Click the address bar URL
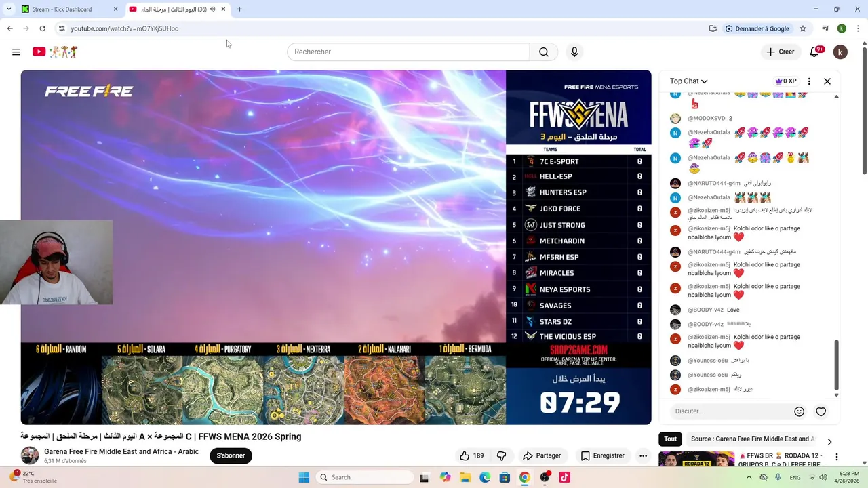The height and width of the screenshot is (488, 868). (x=125, y=28)
